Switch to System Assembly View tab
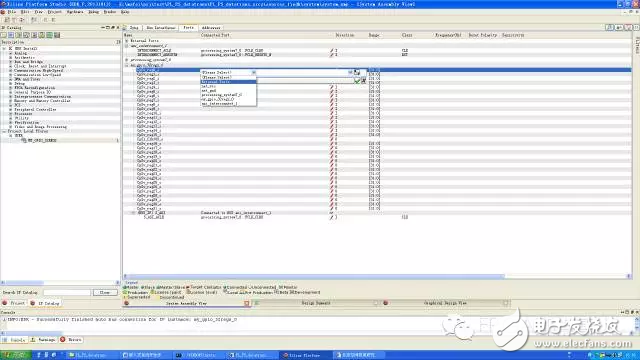This screenshot has height=360, width=640. 186,303
